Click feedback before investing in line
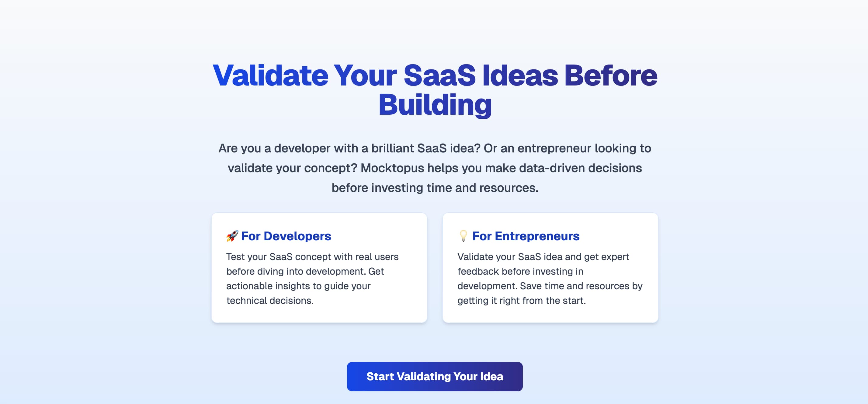Image resolution: width=868 pixels, height=404 pixels. 520,271
